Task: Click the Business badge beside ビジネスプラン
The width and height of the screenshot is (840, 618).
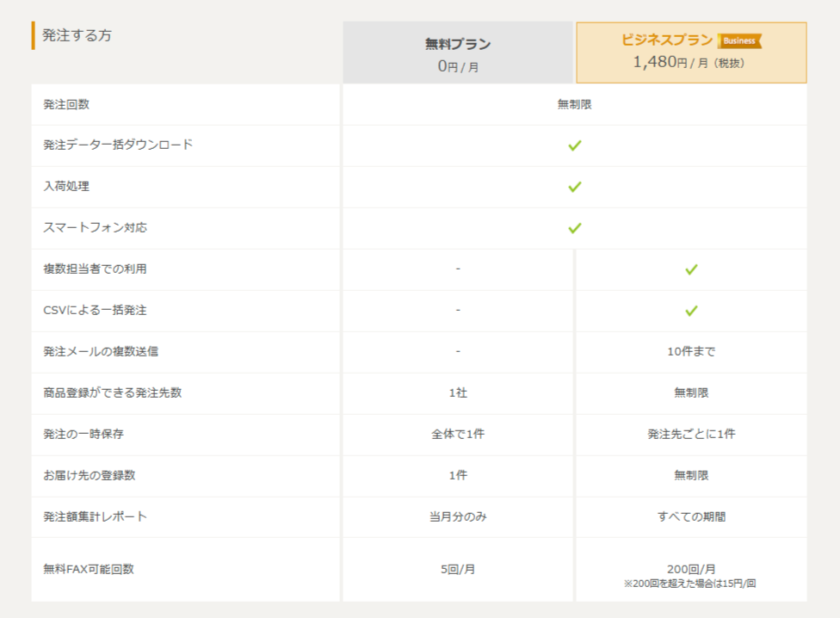Action: (x=739, y=41)
